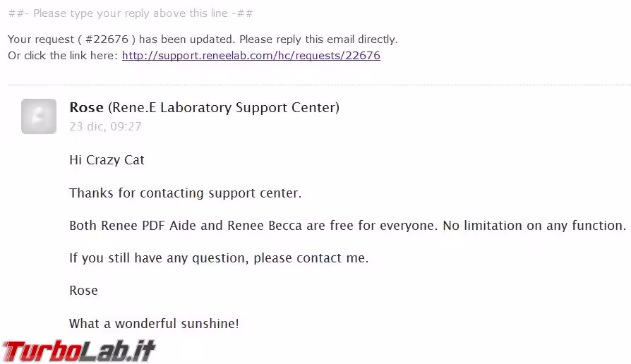Click the Rose signature below the message
Viewport: 631px width, 364px height.
[x=83, y=291]
